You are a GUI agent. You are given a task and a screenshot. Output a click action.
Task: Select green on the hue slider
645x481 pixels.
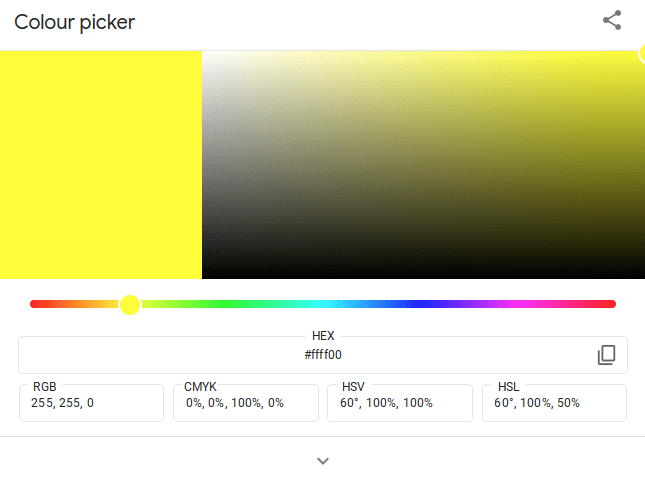[x=225, y=304]
